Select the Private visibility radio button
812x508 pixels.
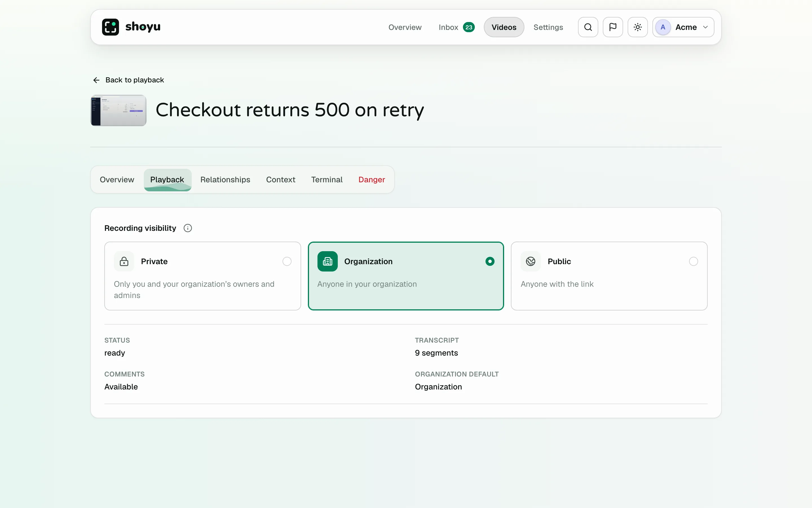(287, 261)
